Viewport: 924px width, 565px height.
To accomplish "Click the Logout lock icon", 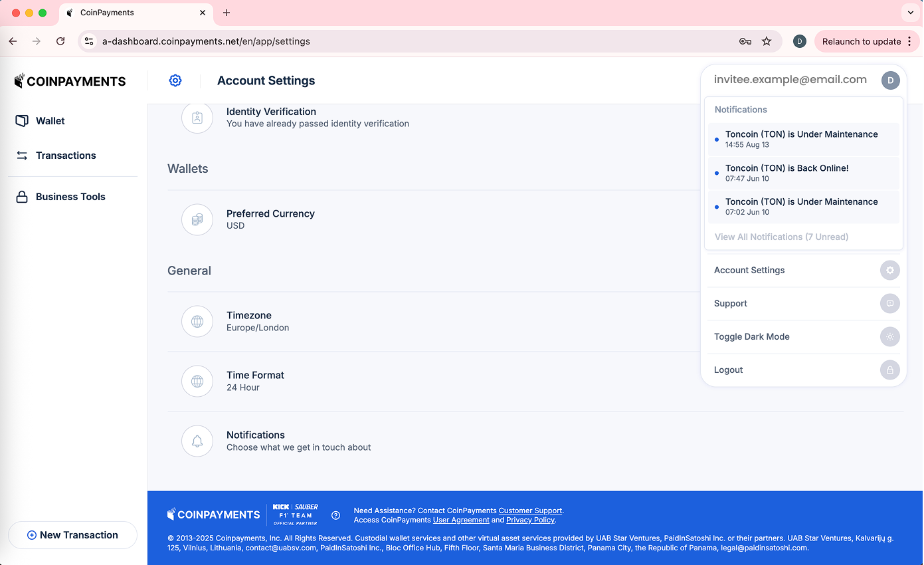I will click(889, 370).
